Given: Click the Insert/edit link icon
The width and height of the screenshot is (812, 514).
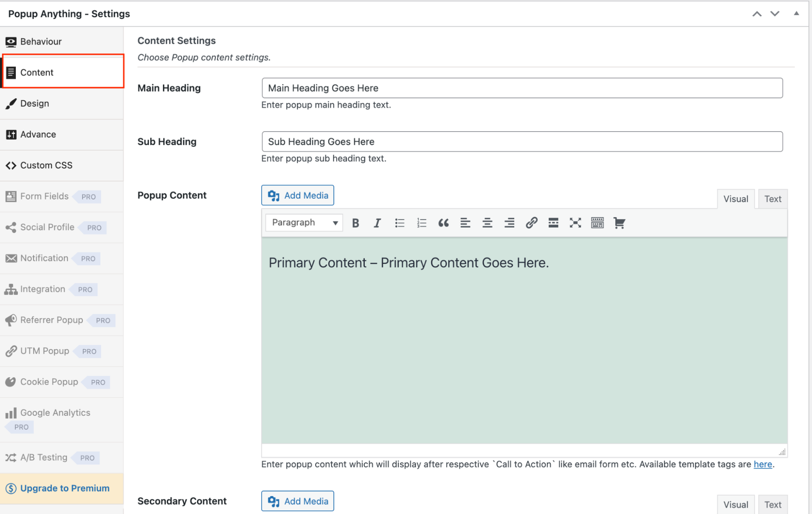Looking at the screenshot, I should click(531, 222).
